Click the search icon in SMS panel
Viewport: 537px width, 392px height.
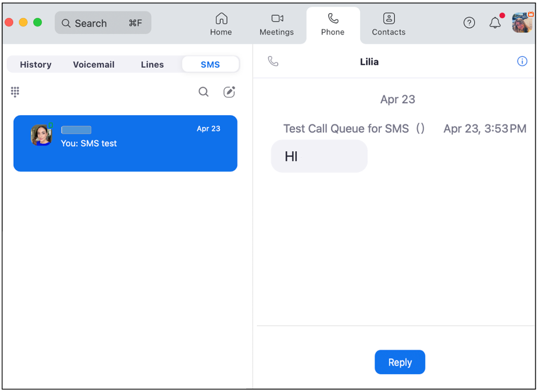pos(204,92)
